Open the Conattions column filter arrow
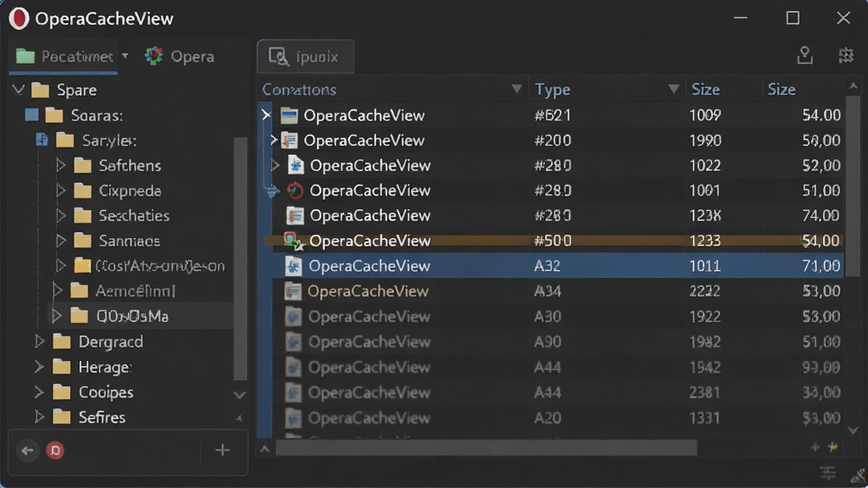The height and width of the screenshot is (488, 868). [516, 89]
